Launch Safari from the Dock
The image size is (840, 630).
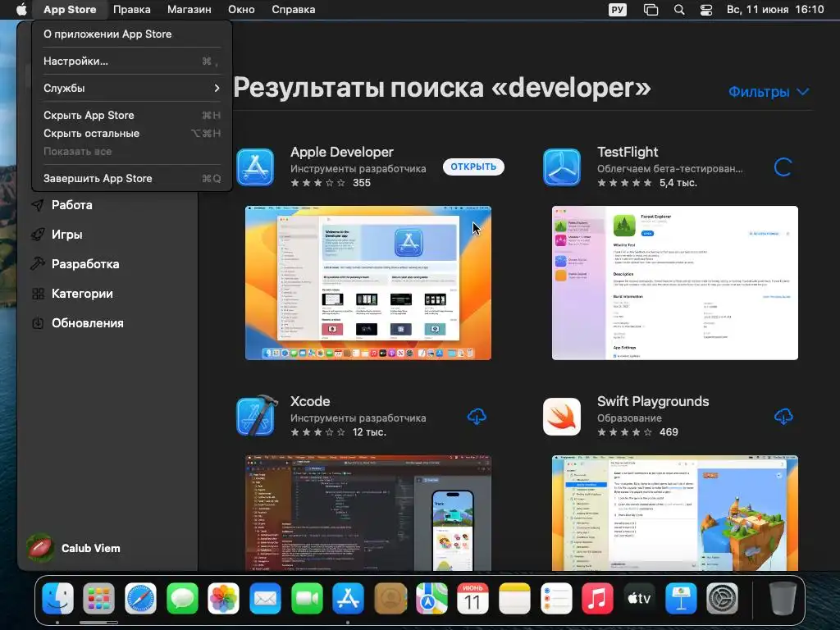[x=141, y=598]
